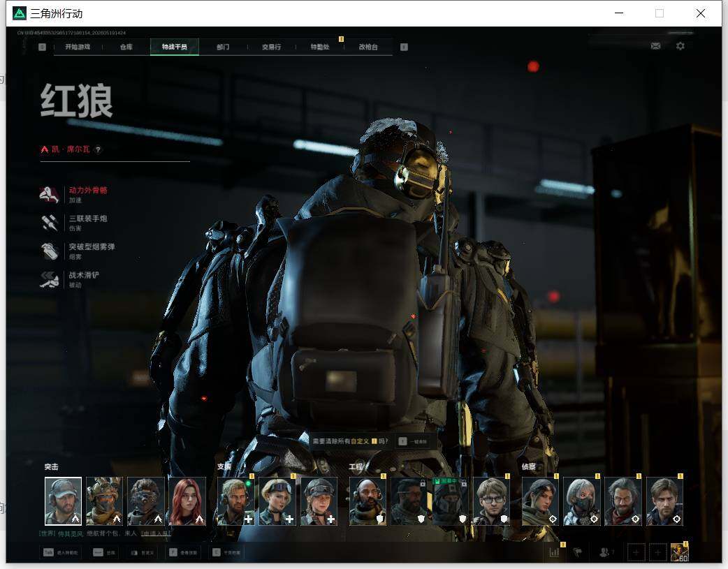Viewport: 728px width, 569px height.
Task: Select the 战术滑铲 passive skill icon
Action: tap(49, 279)
